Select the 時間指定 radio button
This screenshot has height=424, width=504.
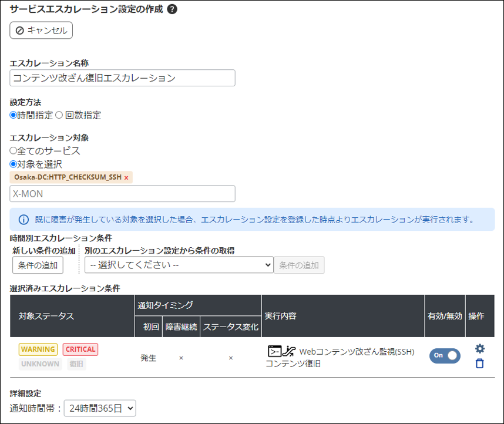(x=14, y=115)
